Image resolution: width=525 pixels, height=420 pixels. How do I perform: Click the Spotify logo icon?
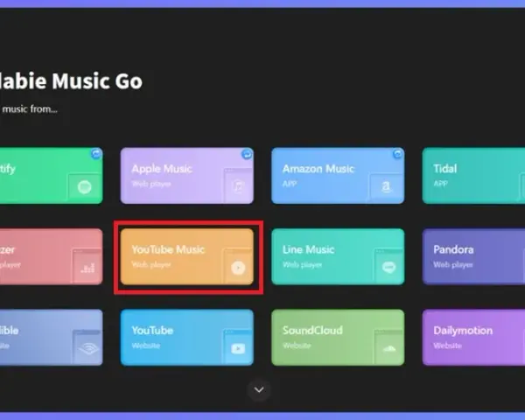point(84,187)
